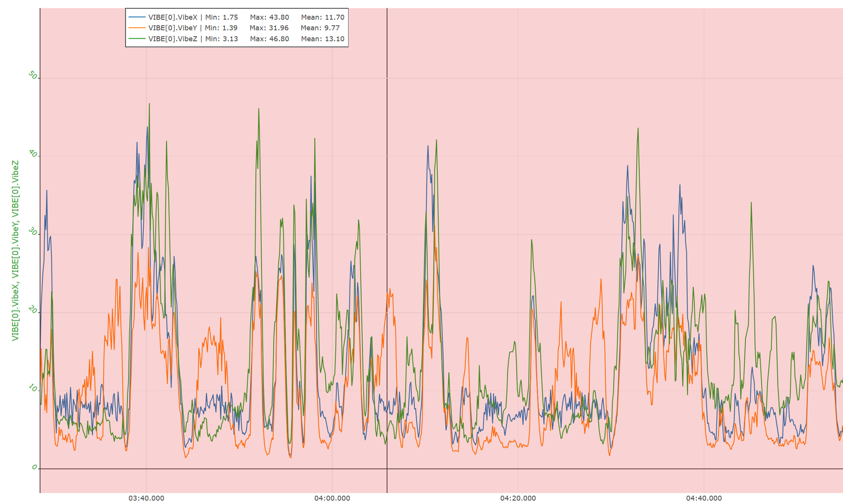Click the 0 y-axis tick label

(x=34, y=467)
